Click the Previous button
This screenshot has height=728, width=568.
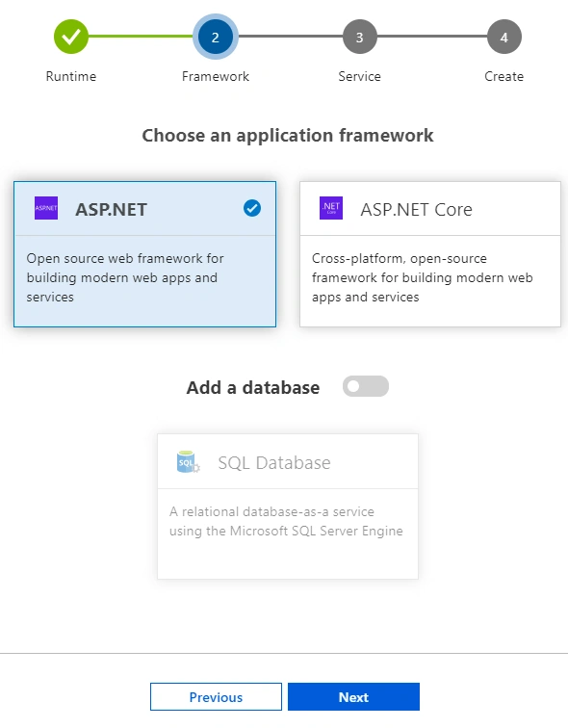[x=216, y=696]
